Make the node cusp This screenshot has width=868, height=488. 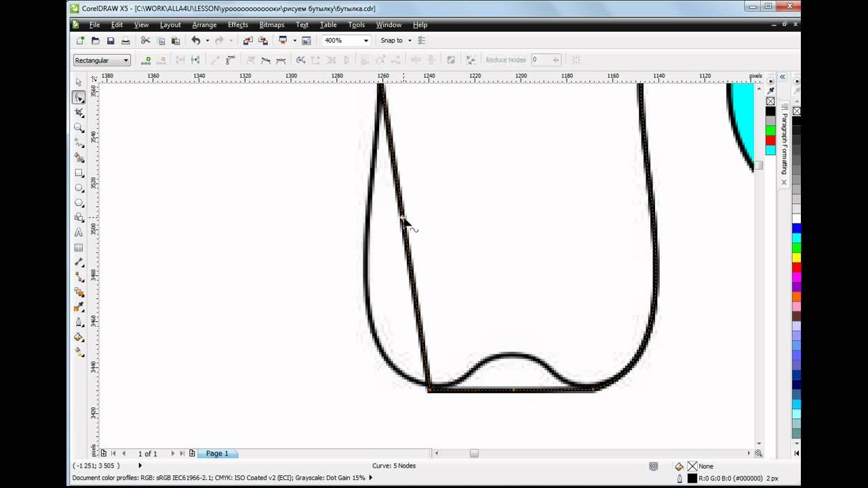(250, 60)
